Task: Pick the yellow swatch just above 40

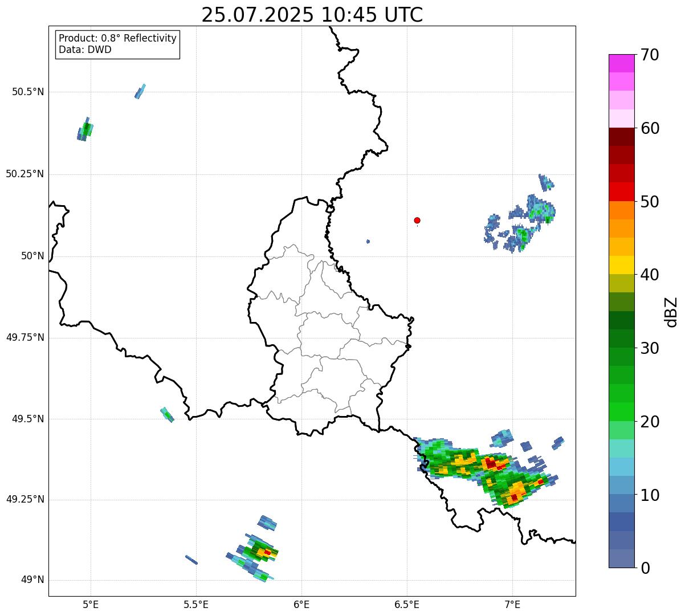Action: pyautogui.click(x=621, y=265)
